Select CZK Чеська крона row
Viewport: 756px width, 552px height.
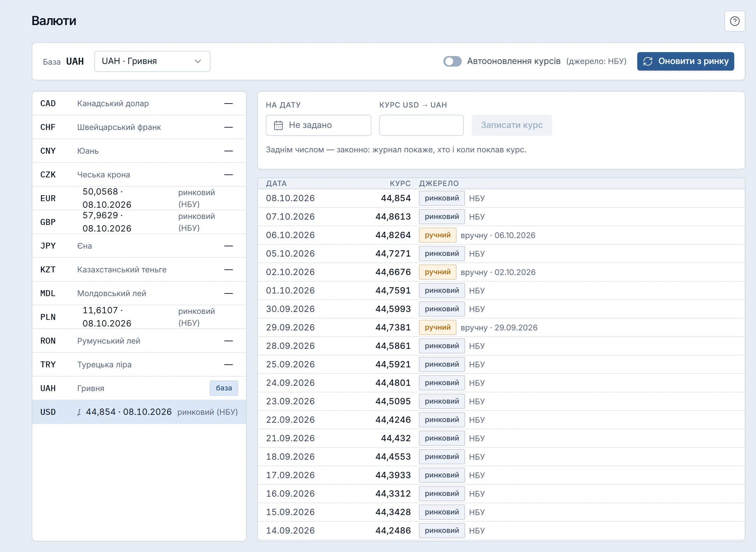(x=139, y=175)
